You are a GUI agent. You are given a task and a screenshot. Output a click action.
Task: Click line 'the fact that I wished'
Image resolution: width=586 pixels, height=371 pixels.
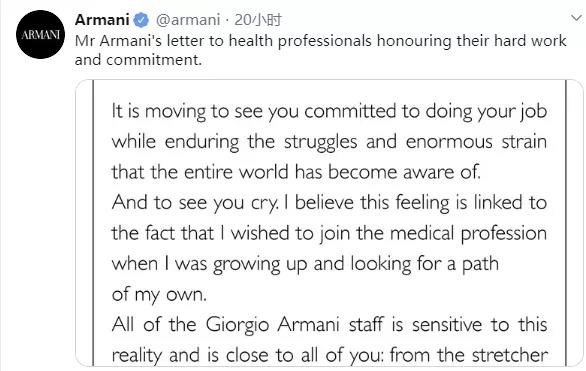[329, 234]
